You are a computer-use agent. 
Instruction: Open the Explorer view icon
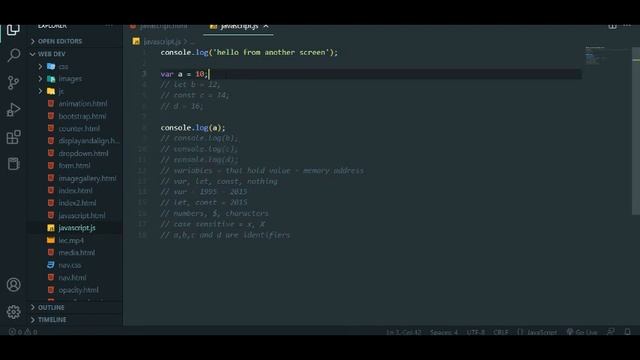(x=13, y=30)
